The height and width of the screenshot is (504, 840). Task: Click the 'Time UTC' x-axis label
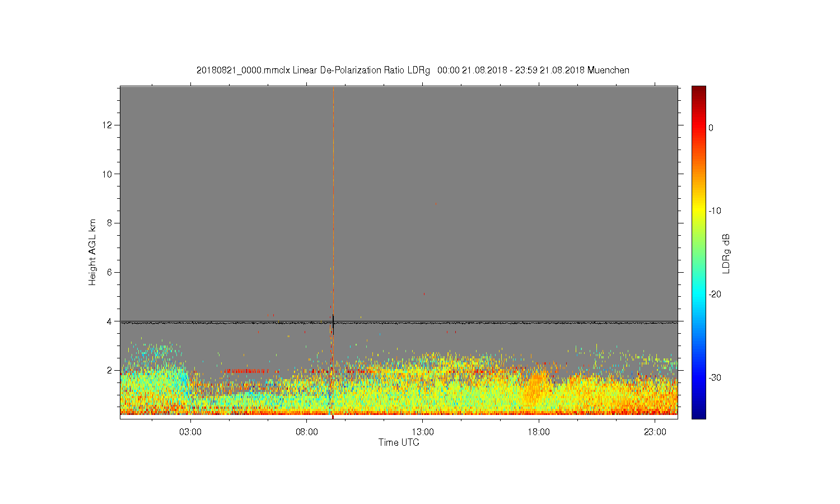click(399, 442)
